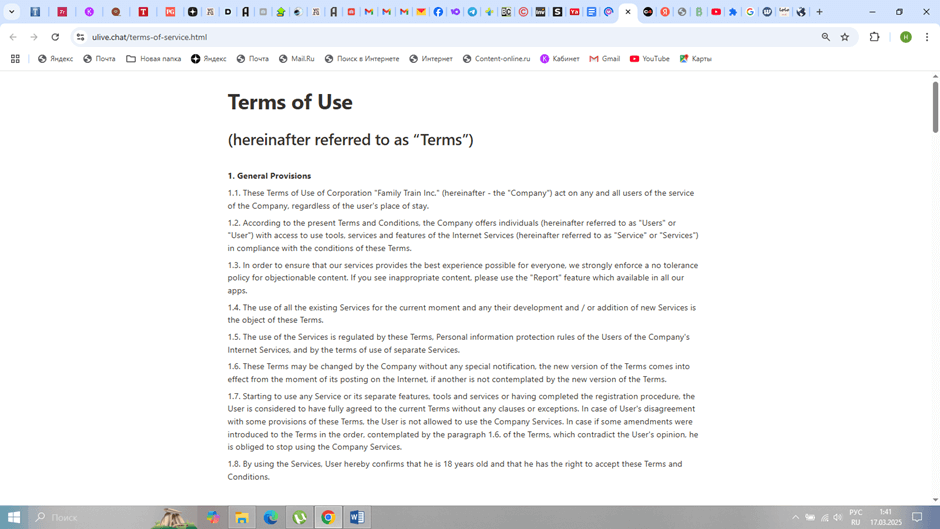The width and height of the screenshot is (940, 529).
Task: Open the Chrome profile avatar
Action: [x=905, y=37]
